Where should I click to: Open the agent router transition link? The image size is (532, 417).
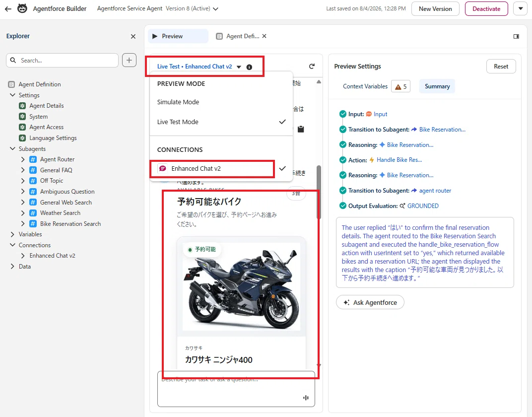[435, 191]
